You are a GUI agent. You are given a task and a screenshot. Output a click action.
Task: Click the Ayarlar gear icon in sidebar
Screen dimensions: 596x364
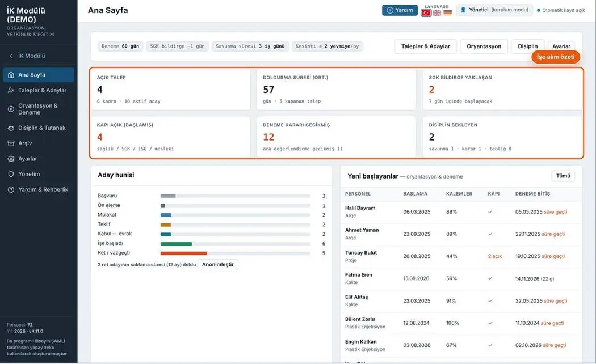(11, 159)
